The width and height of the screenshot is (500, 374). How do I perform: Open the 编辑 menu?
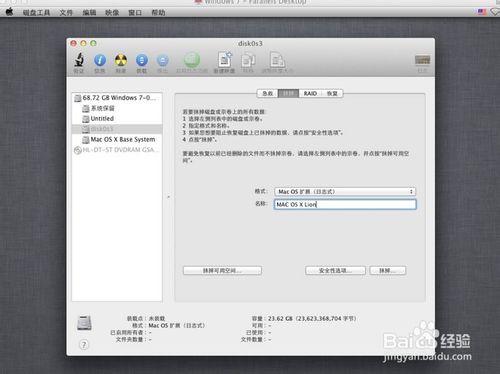click(89, 13)
